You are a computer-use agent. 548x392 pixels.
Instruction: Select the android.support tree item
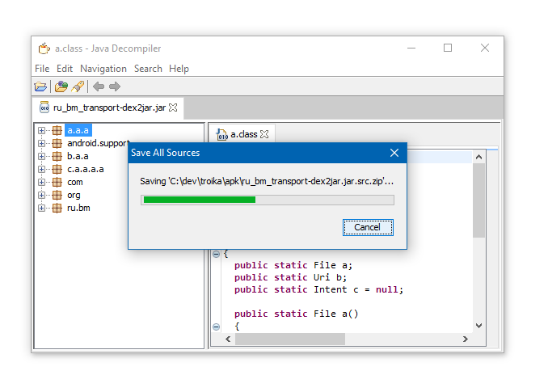[x=99, y=143]
